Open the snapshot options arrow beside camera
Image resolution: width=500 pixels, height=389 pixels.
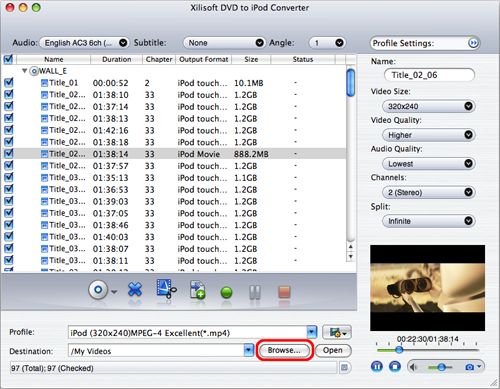[479, 367]
